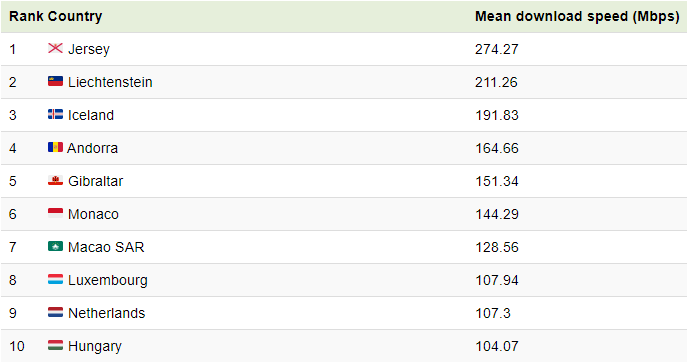Select the rank 5 cell
Screen dimensions: 688x364
[13, 181]
